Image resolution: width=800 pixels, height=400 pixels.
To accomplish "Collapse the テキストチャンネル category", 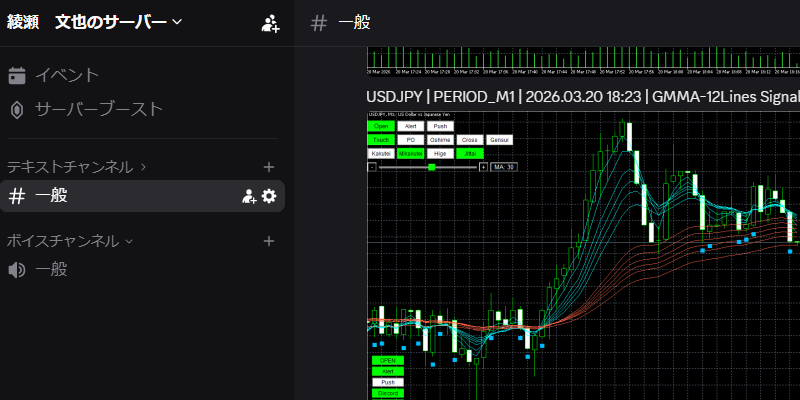I will 76,167.
